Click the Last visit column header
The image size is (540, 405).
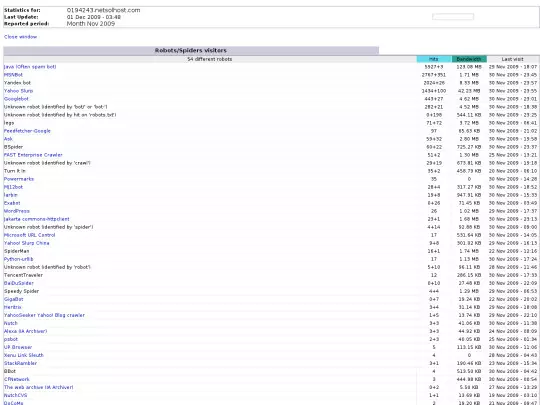click(512, 59)
